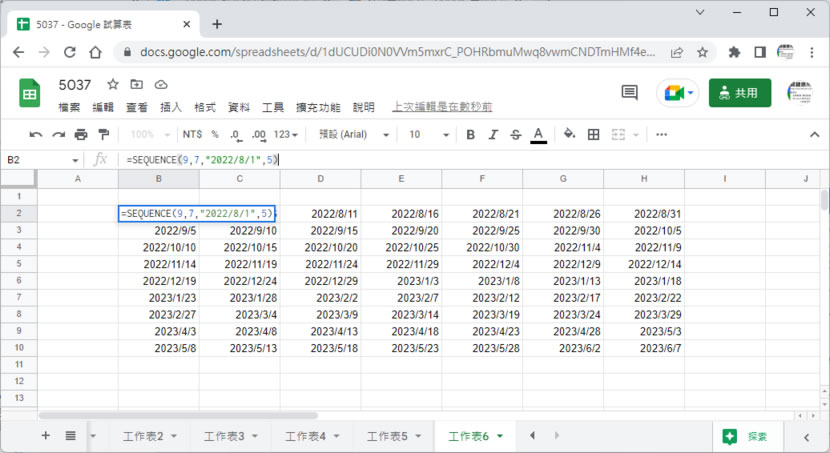Toggle italic formatting
Image resolution: width=830 pixels, height=453 pixels.
tap(493, 134)
